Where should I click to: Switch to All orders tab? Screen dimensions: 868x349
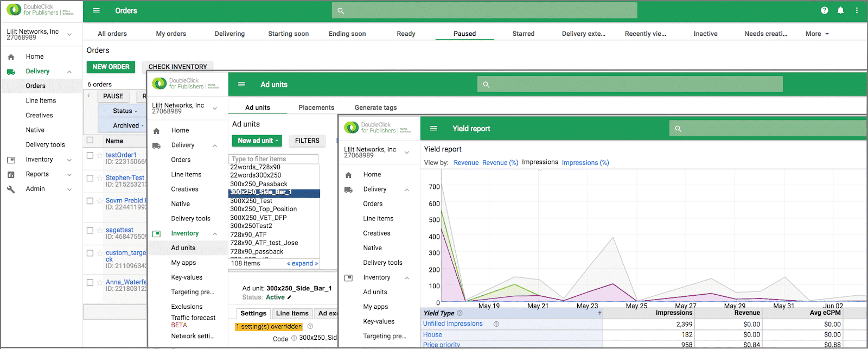(112, 34)
